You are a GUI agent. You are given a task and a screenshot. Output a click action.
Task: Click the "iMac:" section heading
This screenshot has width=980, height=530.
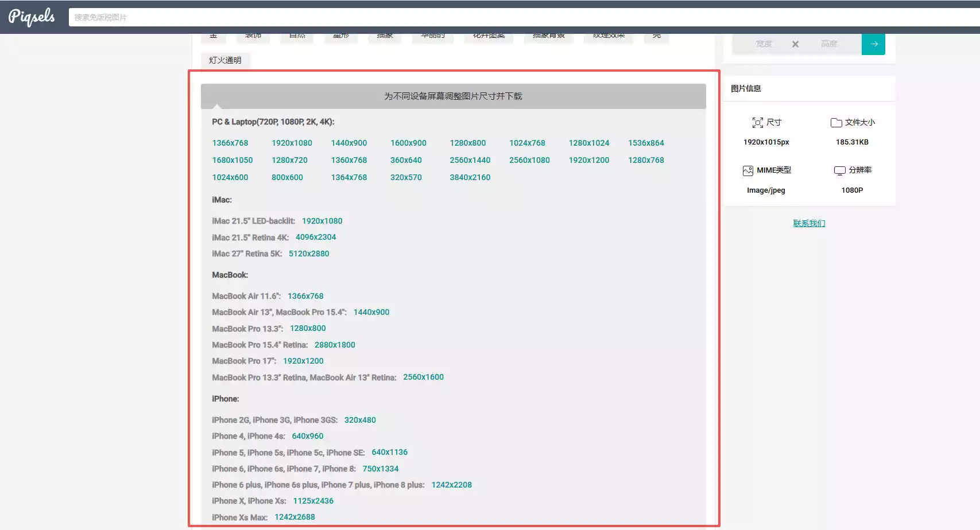click(222, 200)
